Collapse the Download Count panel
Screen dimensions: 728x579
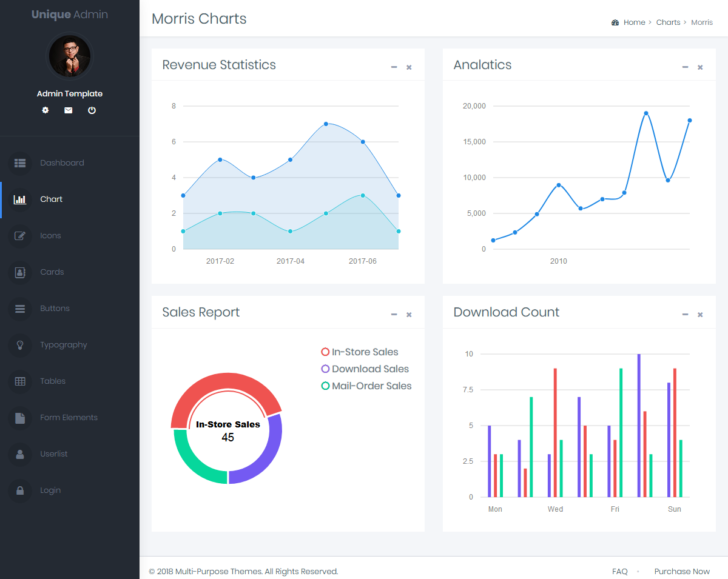point(685,315)
